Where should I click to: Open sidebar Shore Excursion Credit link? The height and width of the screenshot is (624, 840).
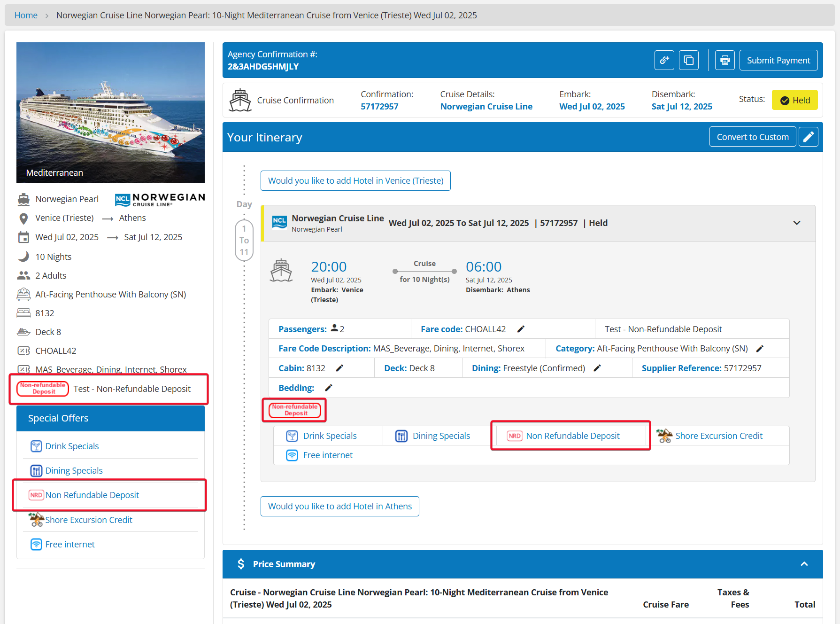[x=89, y=520]
